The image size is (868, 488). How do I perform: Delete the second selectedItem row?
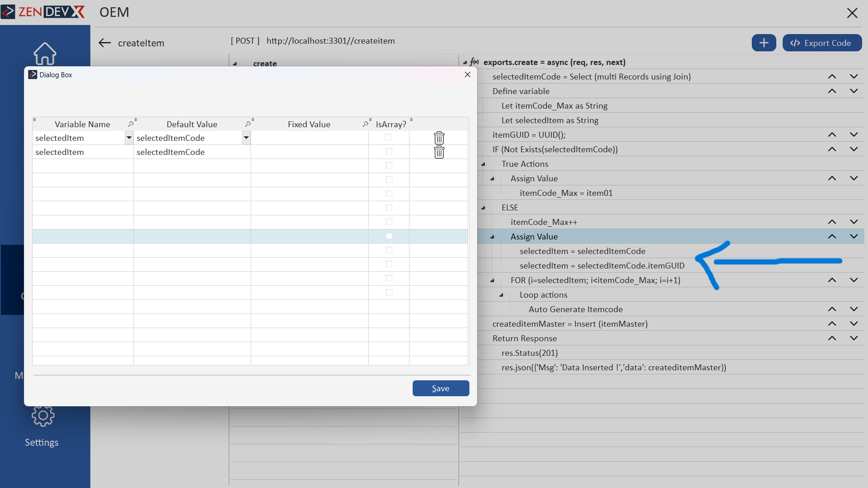click(439, 152)
